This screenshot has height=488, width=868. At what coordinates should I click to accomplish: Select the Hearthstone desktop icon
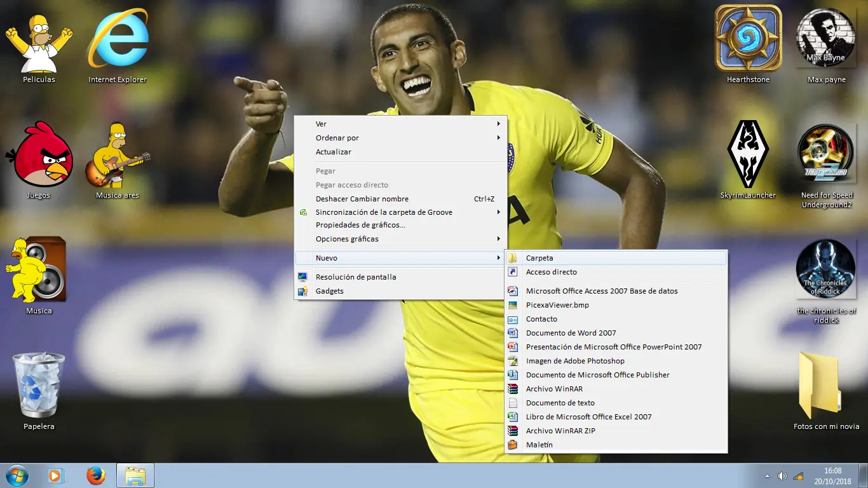coord(748,45)
